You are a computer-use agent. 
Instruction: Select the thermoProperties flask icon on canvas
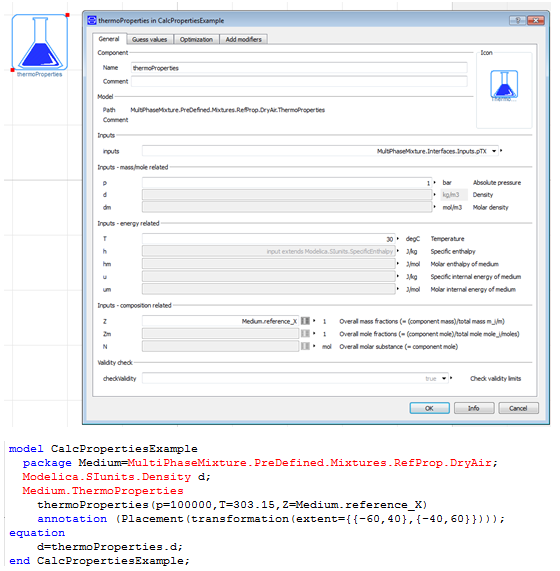pyautogui.click(x=40, y=43)
